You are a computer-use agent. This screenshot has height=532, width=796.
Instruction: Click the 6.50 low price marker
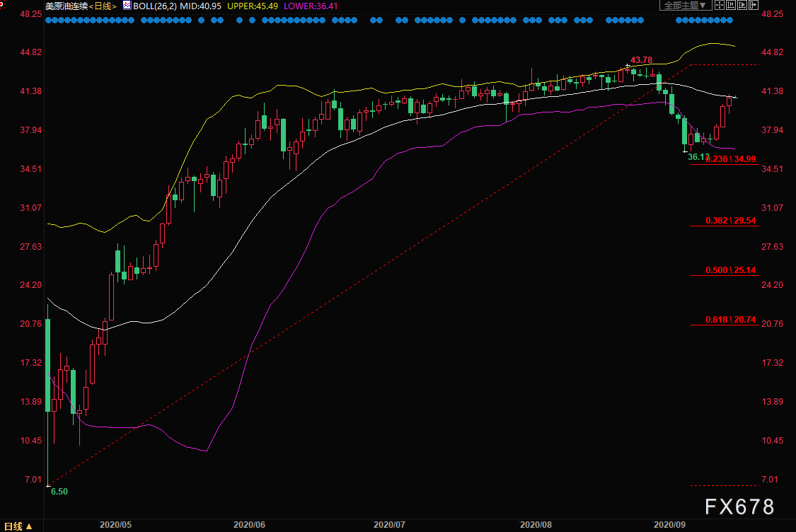(59, 492)
